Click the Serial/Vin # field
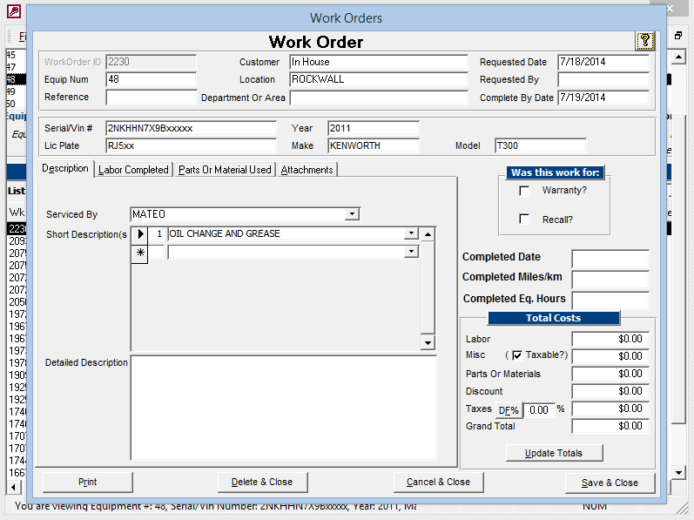Viewport: 694px width, 520px height. pos(191,128)
